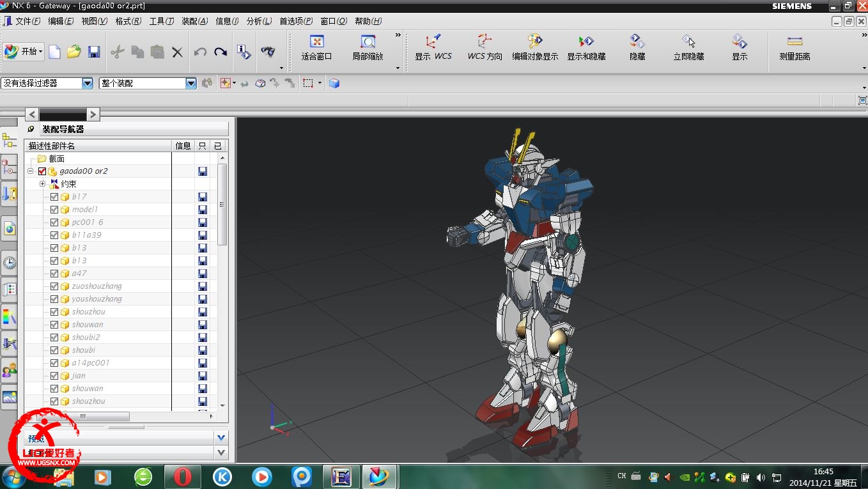
Task: Hide the youshouzhang component via its checkbox
Action: (54, 299)
